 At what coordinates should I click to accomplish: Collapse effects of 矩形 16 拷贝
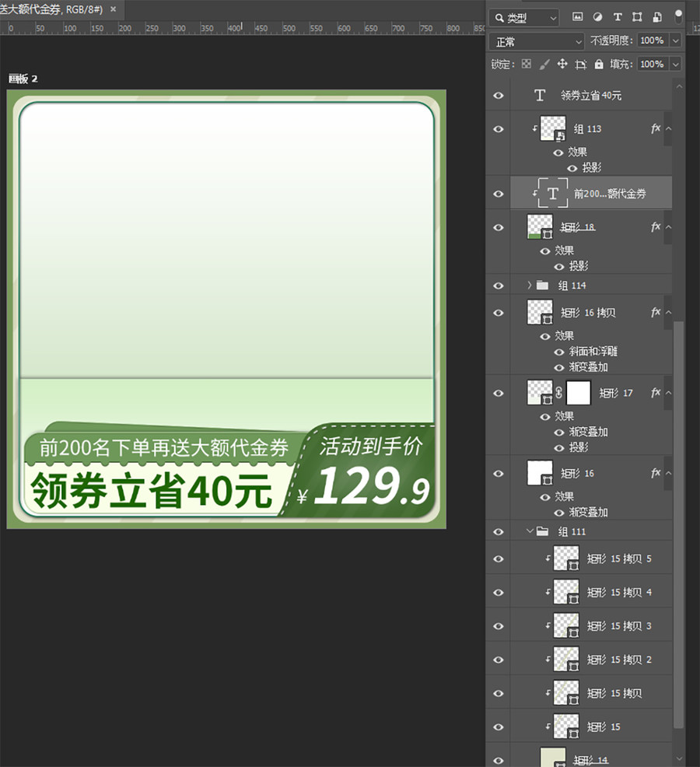click(668, 312)
